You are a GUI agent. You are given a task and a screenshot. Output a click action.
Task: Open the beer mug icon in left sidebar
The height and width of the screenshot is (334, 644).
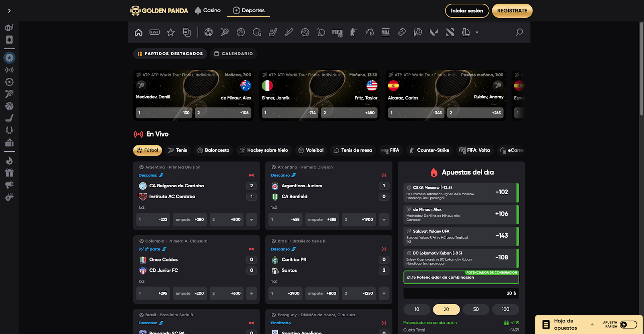(9, 27)
